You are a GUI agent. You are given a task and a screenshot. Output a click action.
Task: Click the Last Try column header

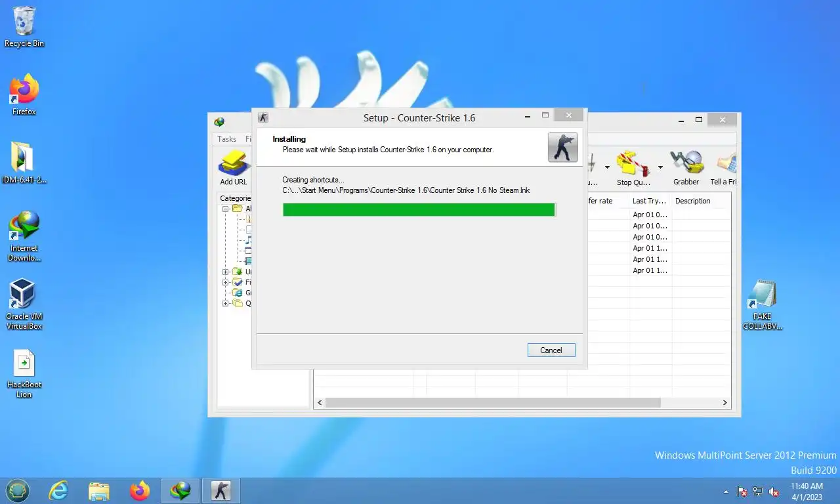tap(650, 201)
